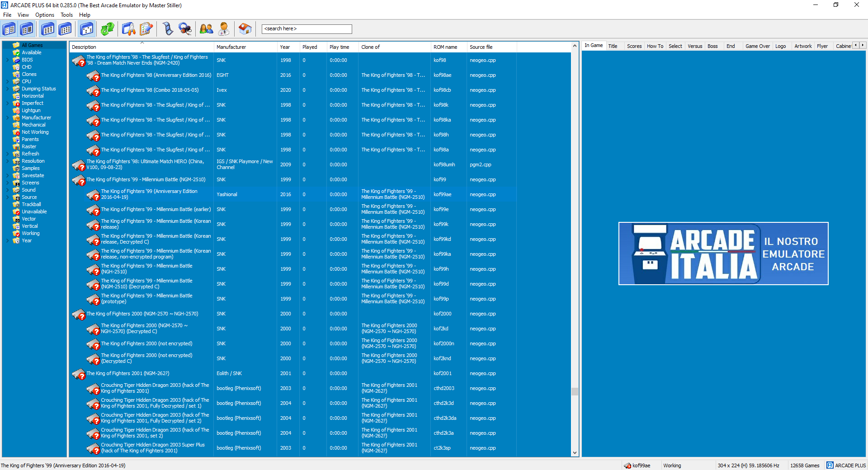This screenshot has width=868, height=470.
Task: Expand the Resolution folder
Action: (x=8, y=161)
